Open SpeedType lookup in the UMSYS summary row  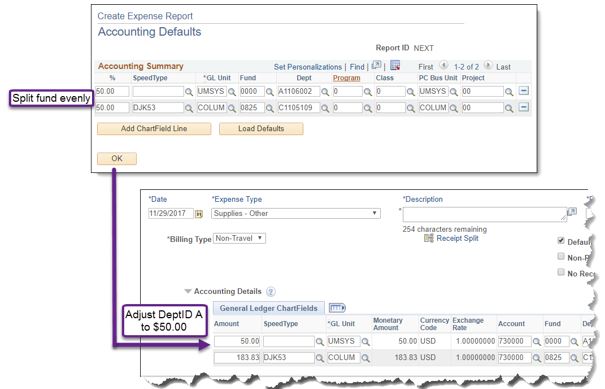coord(189,92)
